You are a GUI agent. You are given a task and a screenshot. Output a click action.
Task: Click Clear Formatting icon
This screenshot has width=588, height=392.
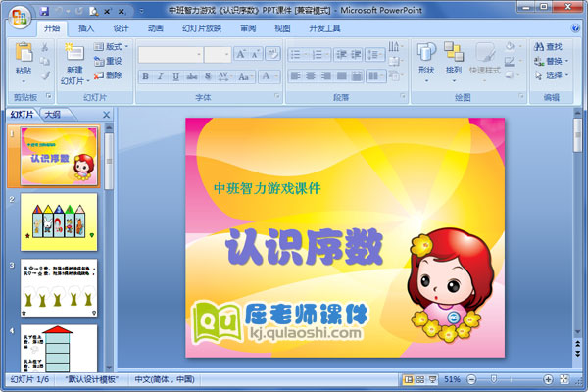[x=272, y=55]
